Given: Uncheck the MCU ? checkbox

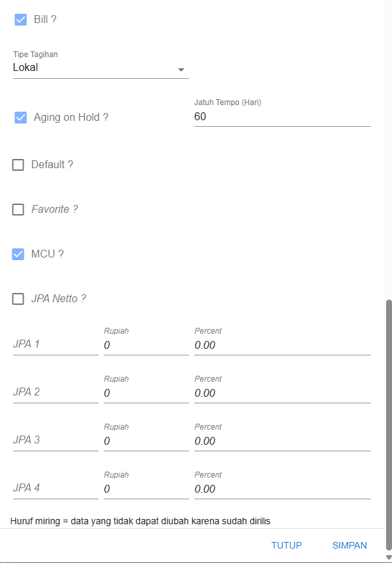Looking at the screenshot, I should tap(18, 254).
